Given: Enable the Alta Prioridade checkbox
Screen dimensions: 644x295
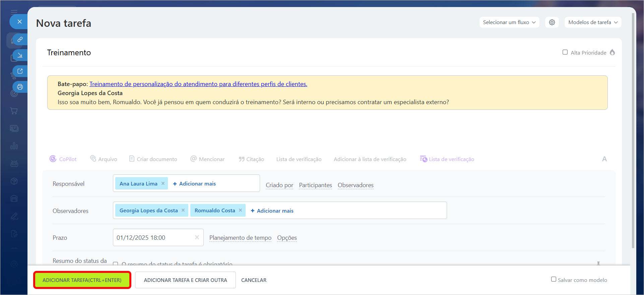Looking at the screenshot, I should 565,52.
